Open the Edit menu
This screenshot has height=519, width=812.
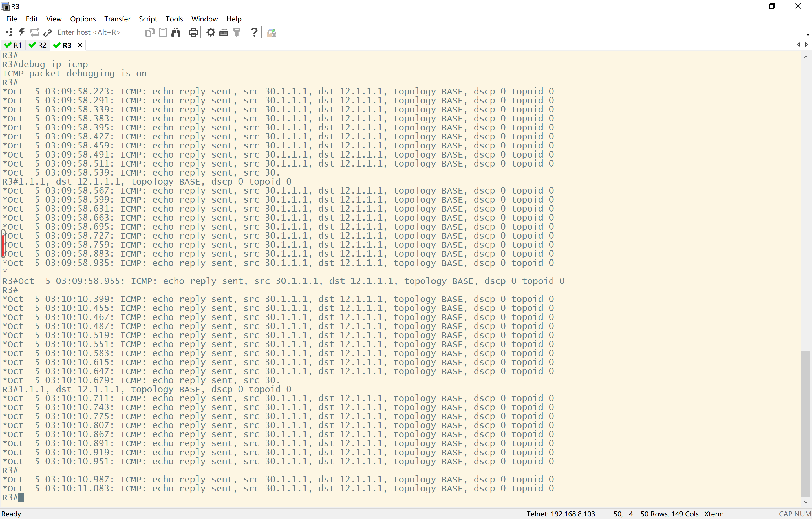(32, 19)
